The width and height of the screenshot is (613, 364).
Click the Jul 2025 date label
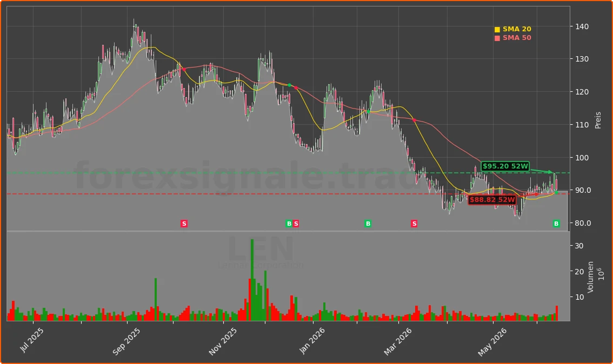click(31, 340)
